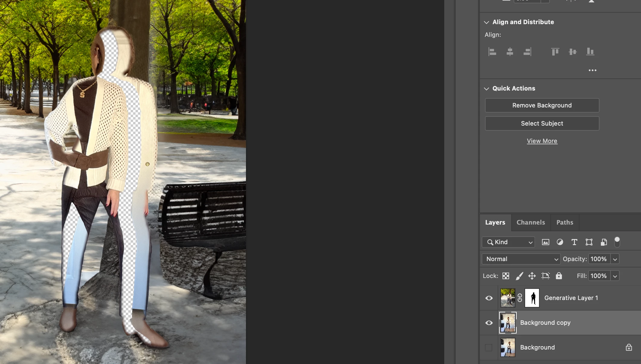641x364 pixels.
Task: Click align top edges icon
Action: point(555,52)
